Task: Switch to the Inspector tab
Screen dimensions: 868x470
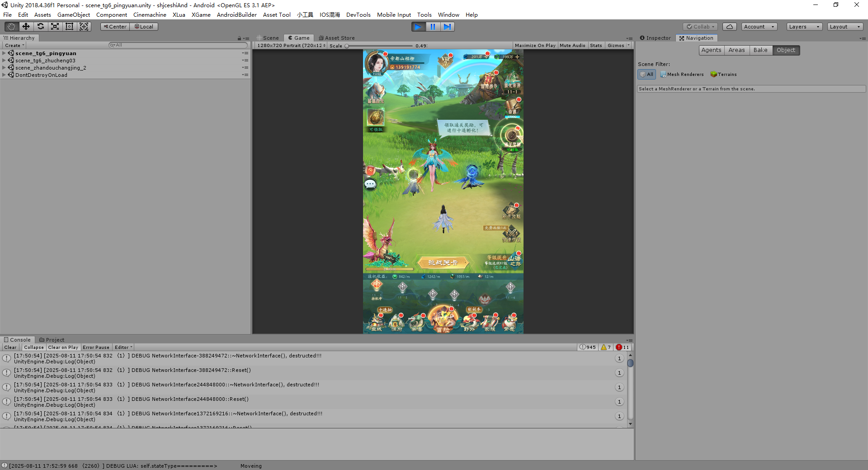Action: pos(656,38)
